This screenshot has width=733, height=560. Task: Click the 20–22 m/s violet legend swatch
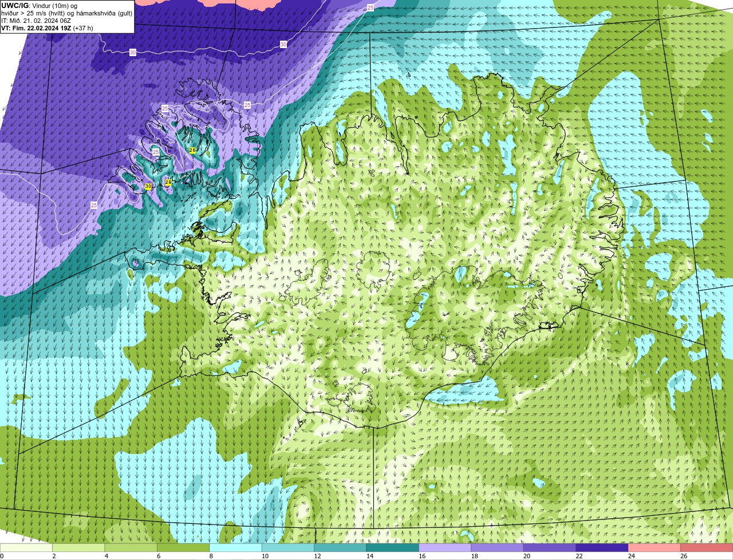pos(550,547)
